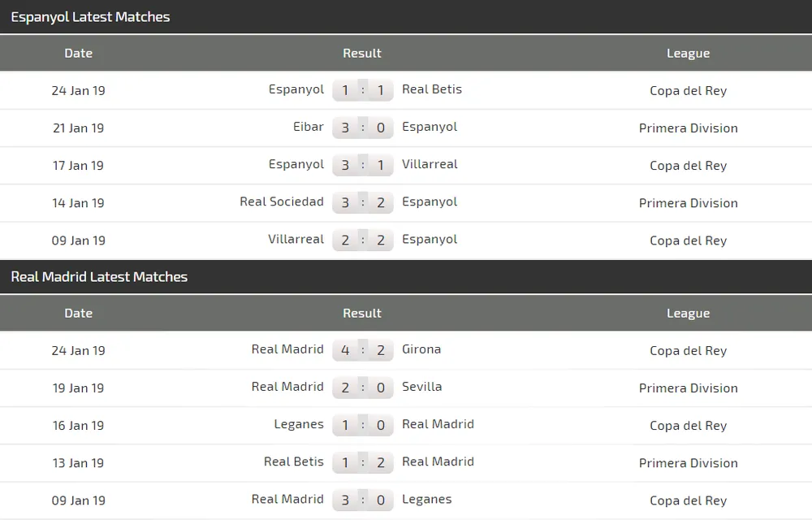Click the League column header under Espanyol matches

pos(688,54)
